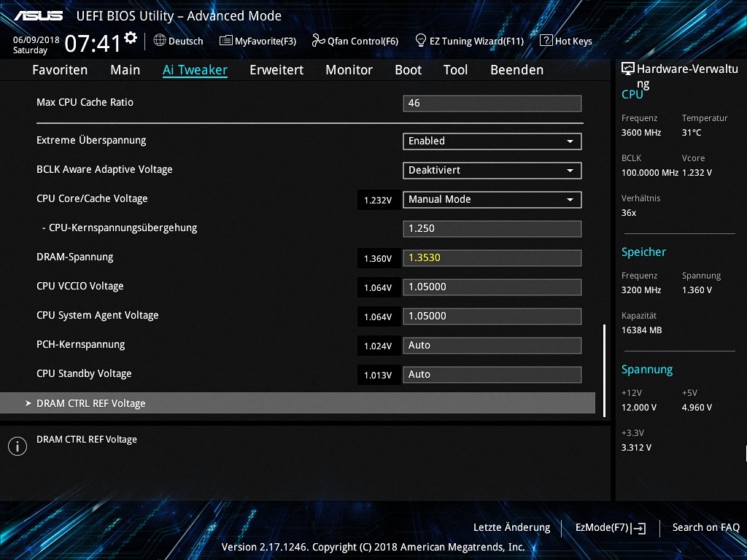Switch to the Main tab
The height and width of the screenshot is (560, 747).
pos(125,70)
